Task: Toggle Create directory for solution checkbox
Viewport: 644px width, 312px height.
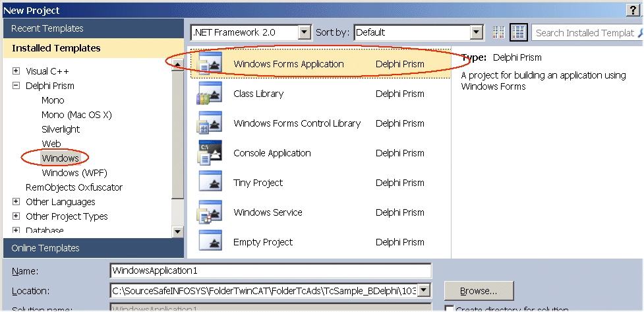Action: click(450, 309)
